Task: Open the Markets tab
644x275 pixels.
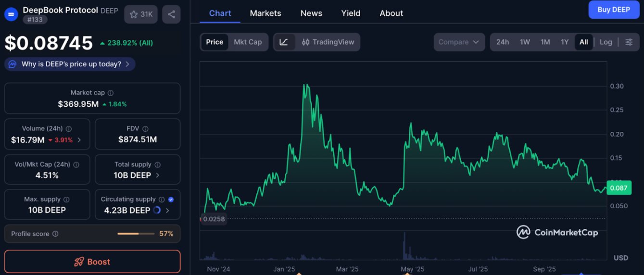Action: coord(265,13)
